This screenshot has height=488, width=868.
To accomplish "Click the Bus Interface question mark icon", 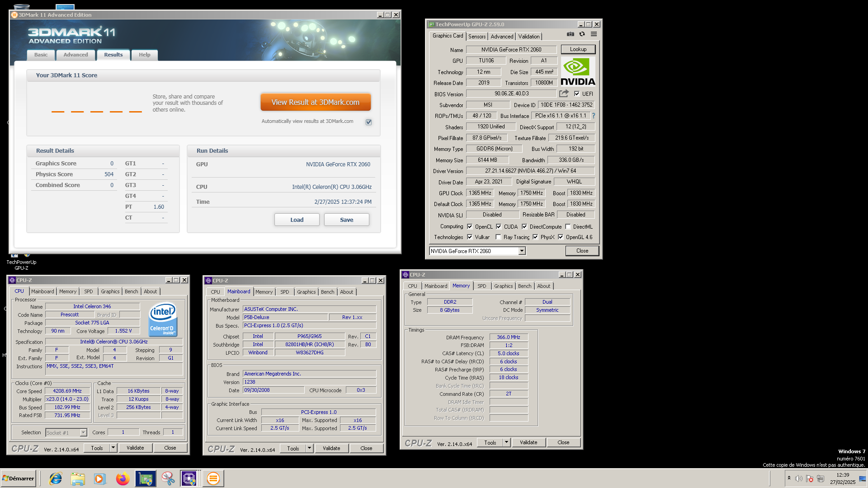I will click(x=594, y=116).
